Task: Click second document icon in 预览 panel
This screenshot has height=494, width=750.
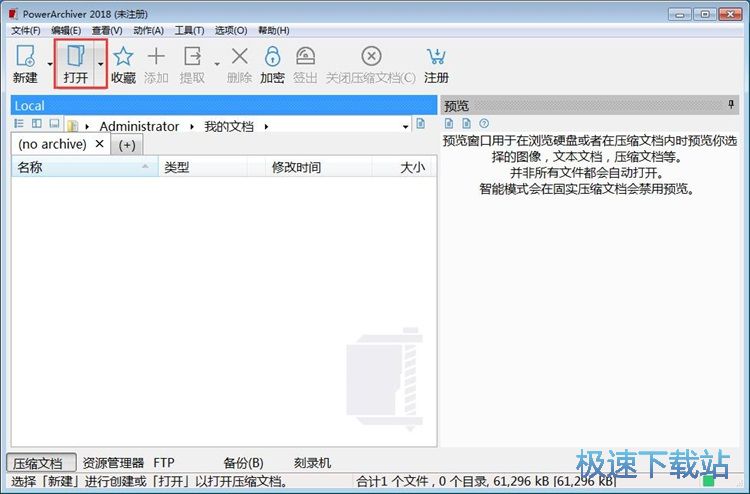Action: point(466,123)
